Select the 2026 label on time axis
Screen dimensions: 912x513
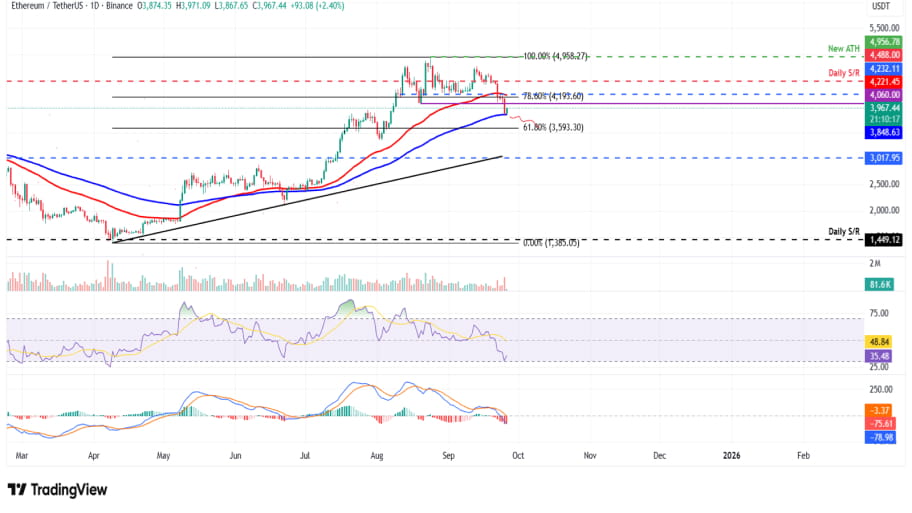click(731, 455)
